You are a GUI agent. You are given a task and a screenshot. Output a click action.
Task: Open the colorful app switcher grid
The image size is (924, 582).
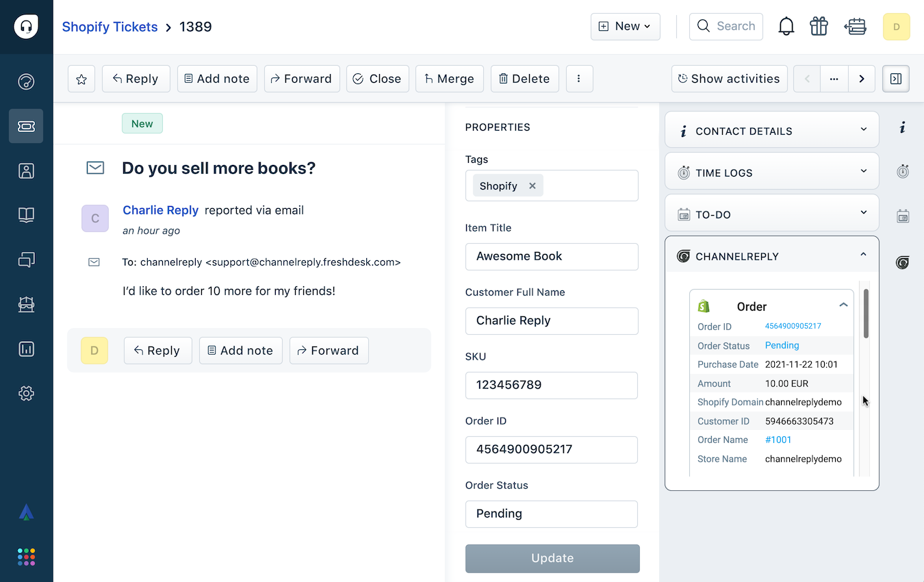pyautogui.click(x=26, y=557)
